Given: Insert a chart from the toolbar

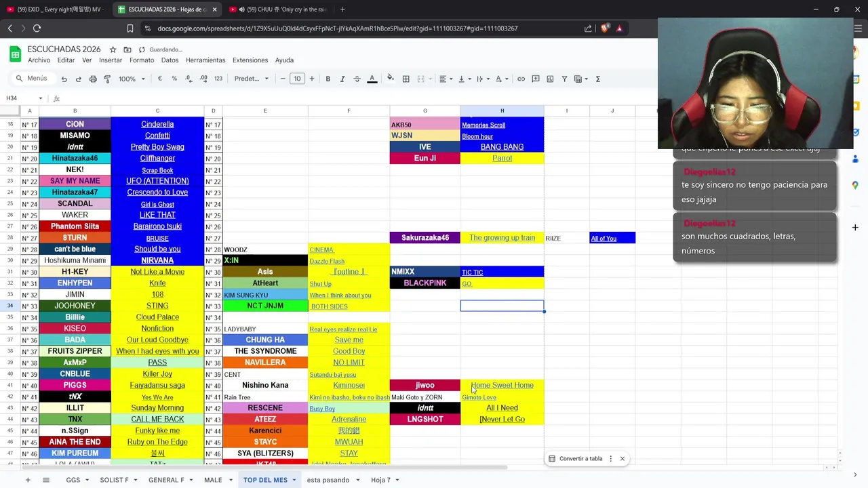Looking at the screenshot, I should click(x=550, y=79).
